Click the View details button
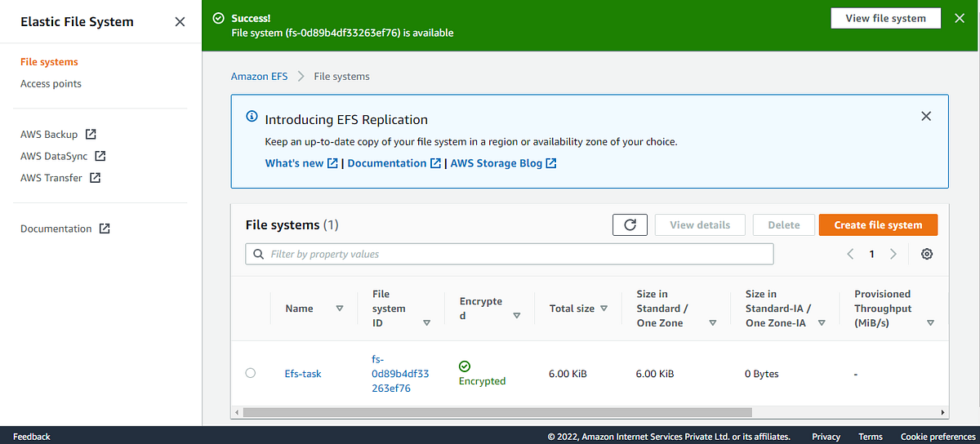 pos(700,225)
